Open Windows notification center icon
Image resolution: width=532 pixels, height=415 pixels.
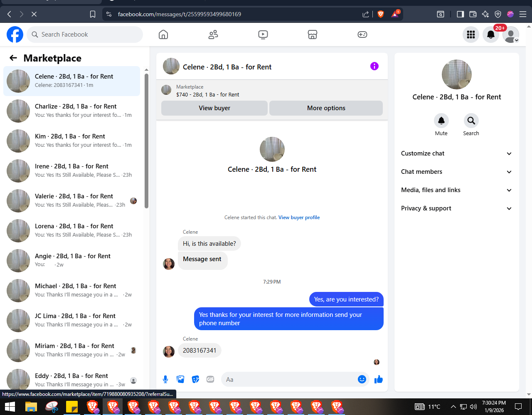[x=518, y=407]
